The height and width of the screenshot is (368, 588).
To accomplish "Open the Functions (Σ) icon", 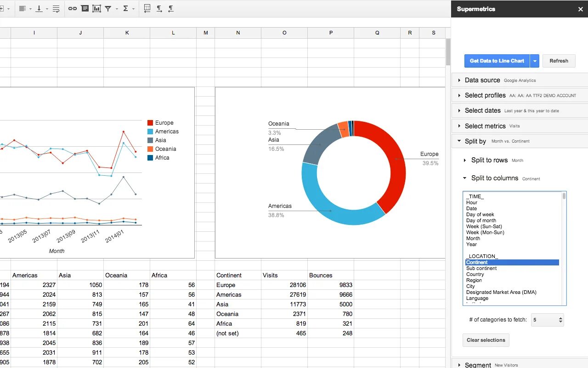I will point(125,8).
